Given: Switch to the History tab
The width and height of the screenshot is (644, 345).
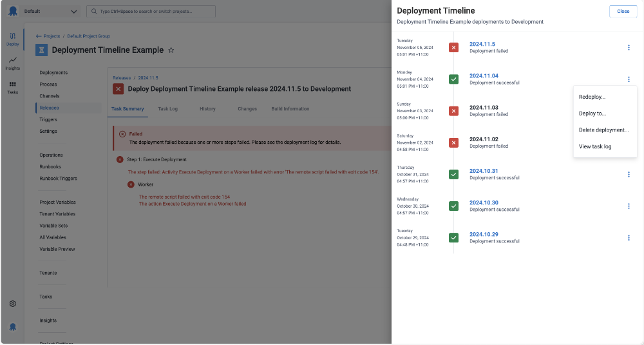Looking at the screenshot, I should [x=207, y=109].
